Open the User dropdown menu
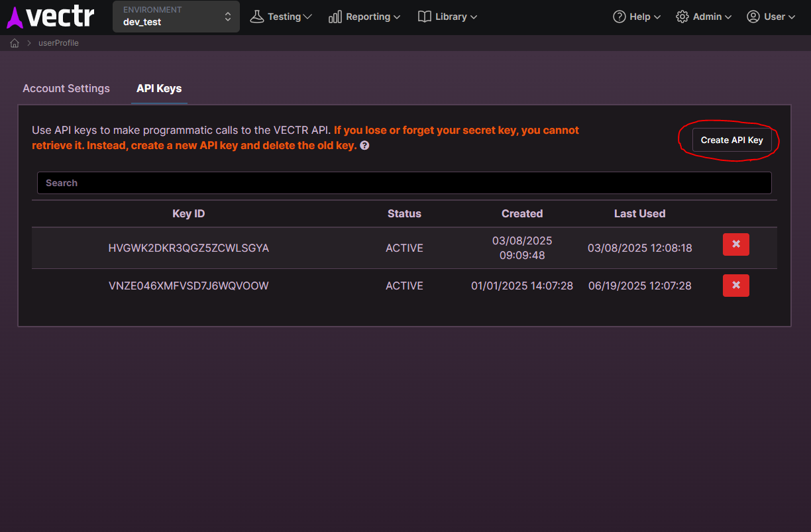 [x=771, y=16]
